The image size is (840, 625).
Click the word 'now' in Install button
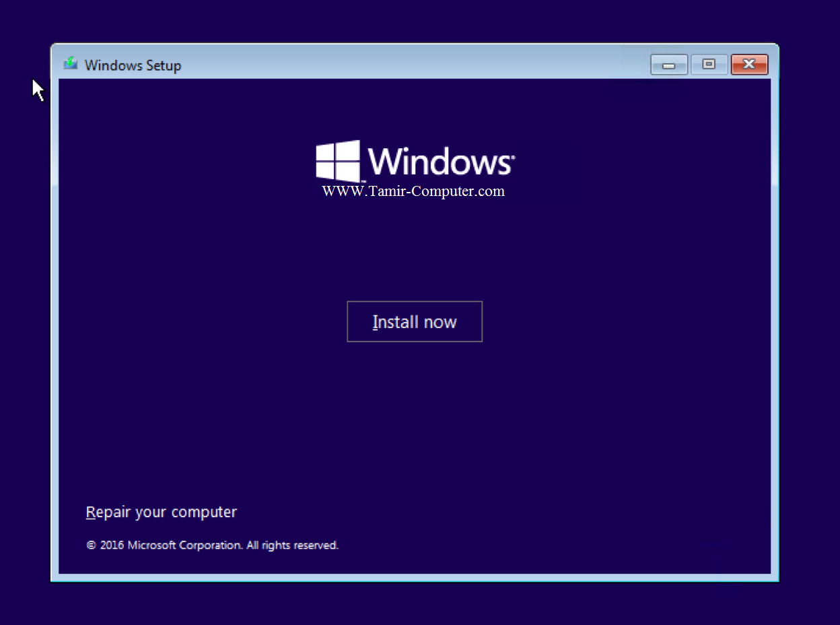pyautogui.click(x=440, y=323)
